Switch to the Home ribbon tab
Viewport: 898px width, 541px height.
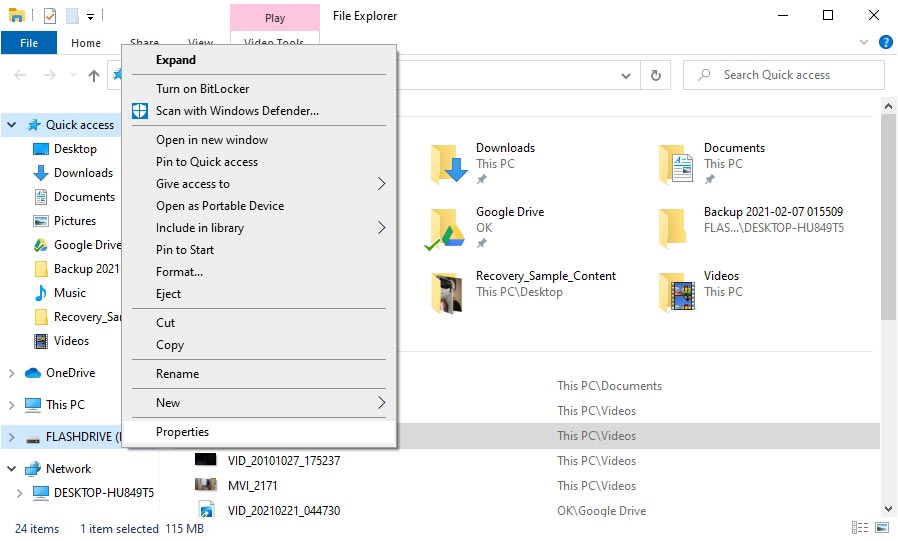(86, 43)
